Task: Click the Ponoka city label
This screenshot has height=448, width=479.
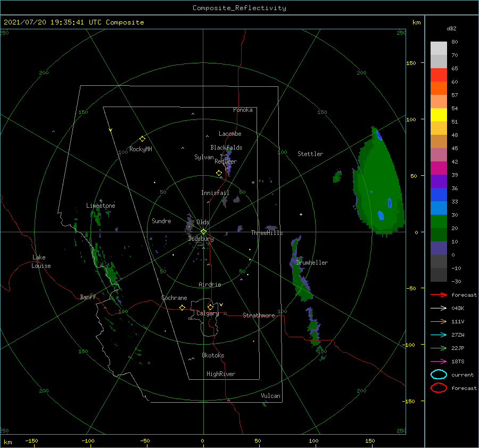Action: click(243, 110)
